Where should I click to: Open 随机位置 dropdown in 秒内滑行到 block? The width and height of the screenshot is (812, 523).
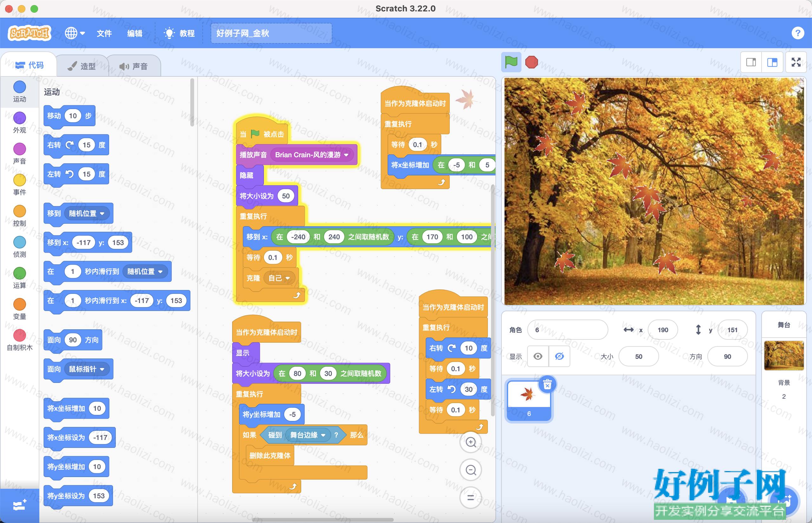[x=145, y=271]
